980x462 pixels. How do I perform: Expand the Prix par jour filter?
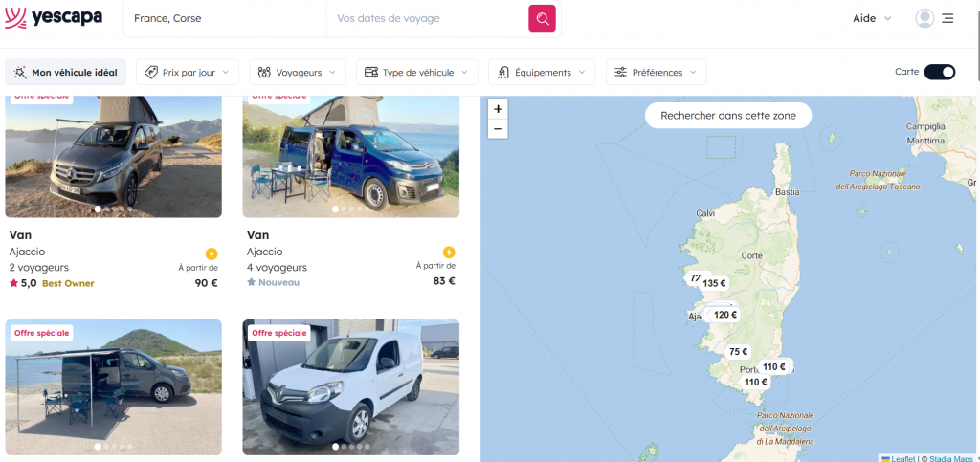point(188,72)
